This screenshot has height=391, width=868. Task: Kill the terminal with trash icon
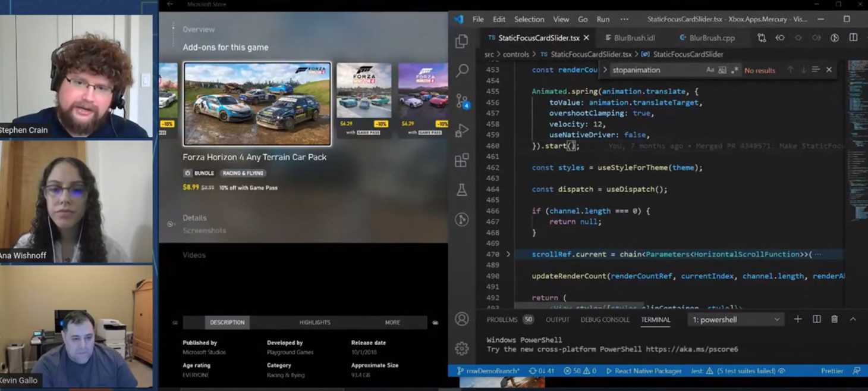835,320
